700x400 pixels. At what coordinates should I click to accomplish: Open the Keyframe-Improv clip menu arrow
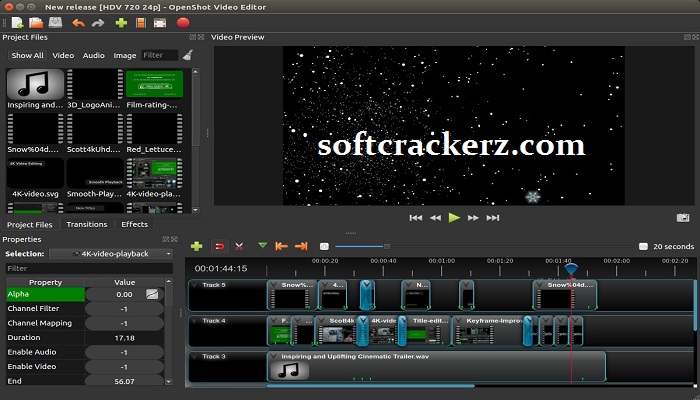458,321
